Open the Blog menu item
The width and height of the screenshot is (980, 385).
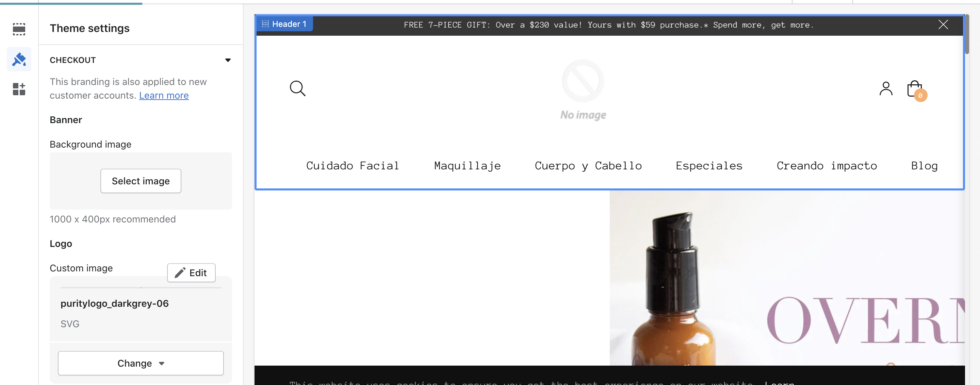point(924,166)
